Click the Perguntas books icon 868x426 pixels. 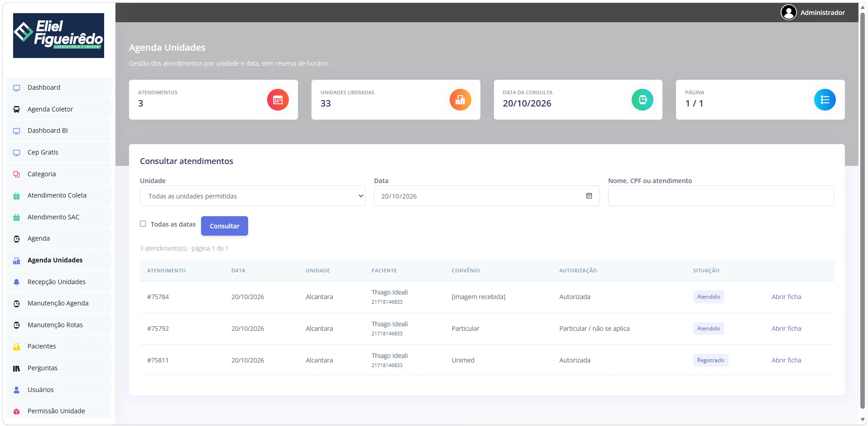17,368
